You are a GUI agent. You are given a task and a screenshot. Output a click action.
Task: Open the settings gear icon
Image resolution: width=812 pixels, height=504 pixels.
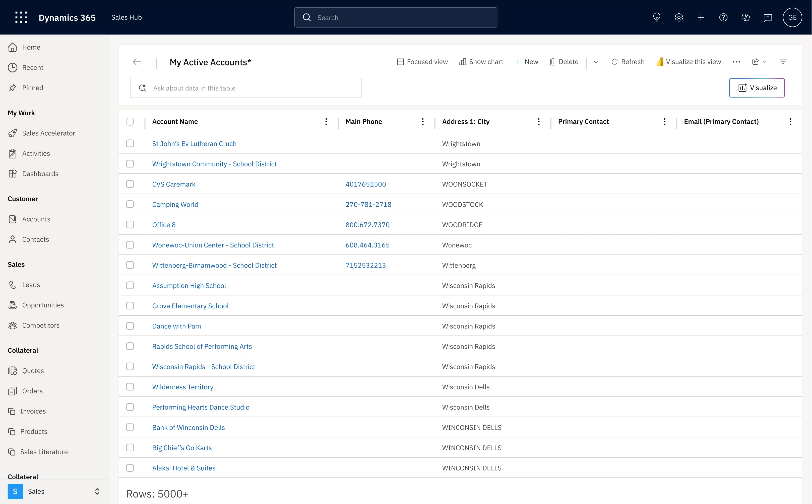[x=679, y=17]
